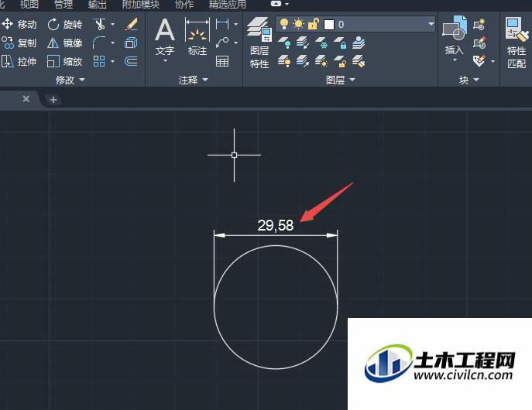Close the current drawing tab
The height and width of the screenshot is (410, 532).
[x=26, y=99]
